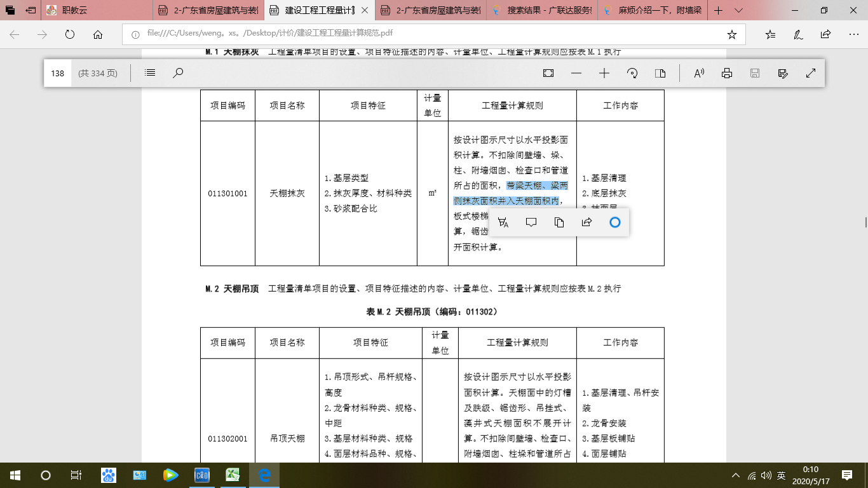Click the Save as icon
The width and height of the screenshot is (868, 488).
coord(783,73)
